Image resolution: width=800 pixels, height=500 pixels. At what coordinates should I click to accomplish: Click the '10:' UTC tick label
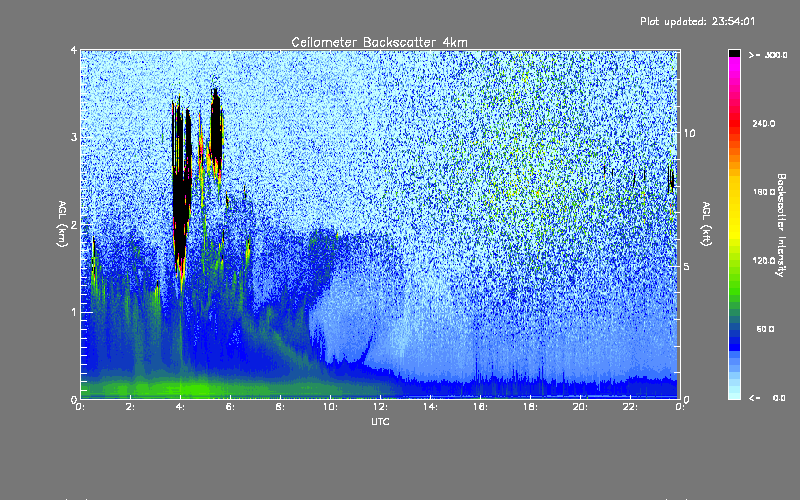[330, 407]
